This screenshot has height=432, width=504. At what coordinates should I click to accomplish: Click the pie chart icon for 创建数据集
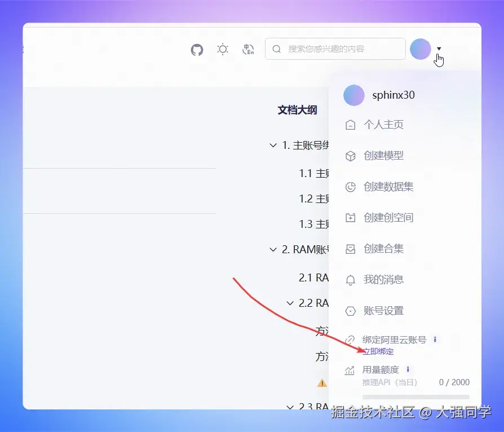(x=350, y=187)
